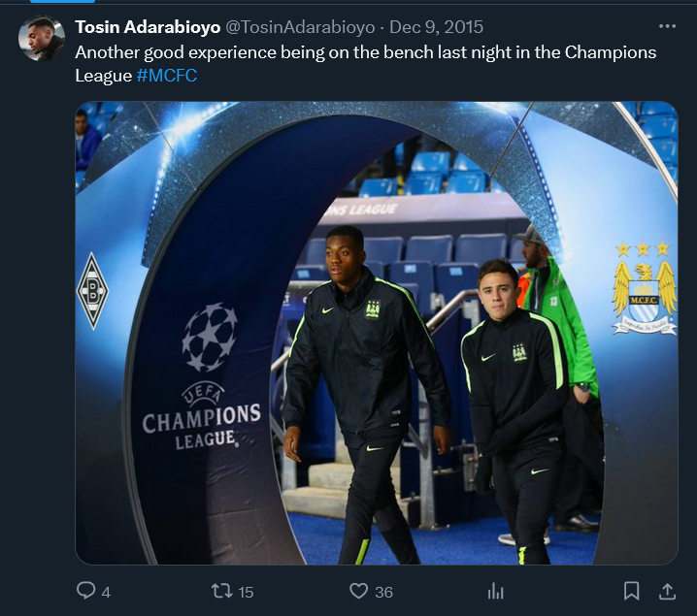Open the @TosinAdarabioyo handle link
The width and height of the screenshot is (697, 616).
pyautogui.click(x=300, y=27)
